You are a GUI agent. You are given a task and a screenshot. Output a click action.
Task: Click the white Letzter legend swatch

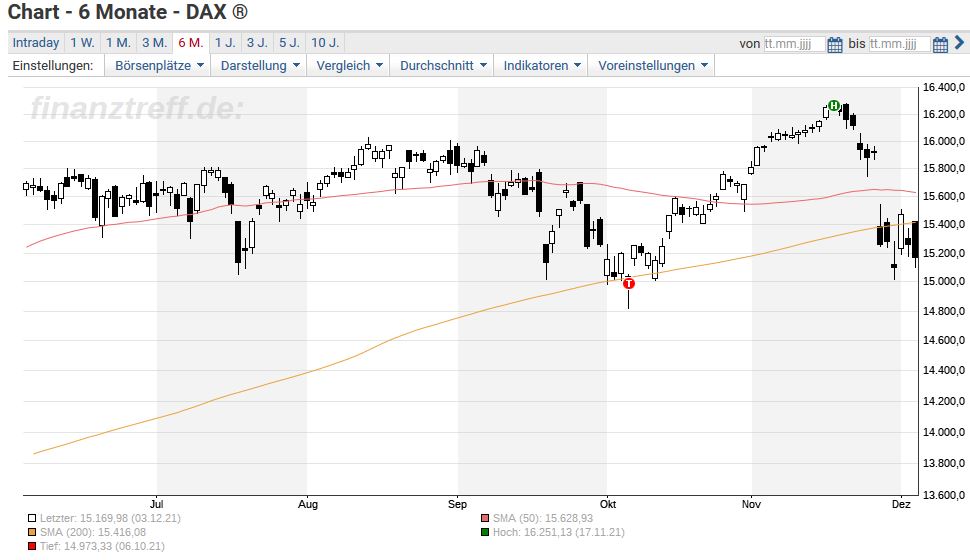tap(32, 518)
